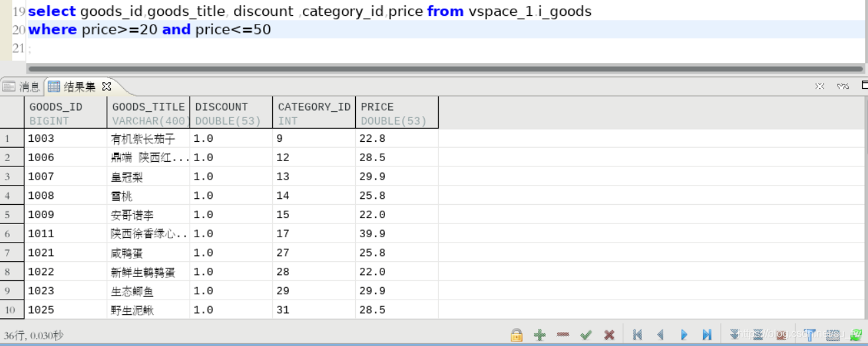Click price cell 22.8
The image size is (868, 346).
pyautogui.click(x=397, y=139)
